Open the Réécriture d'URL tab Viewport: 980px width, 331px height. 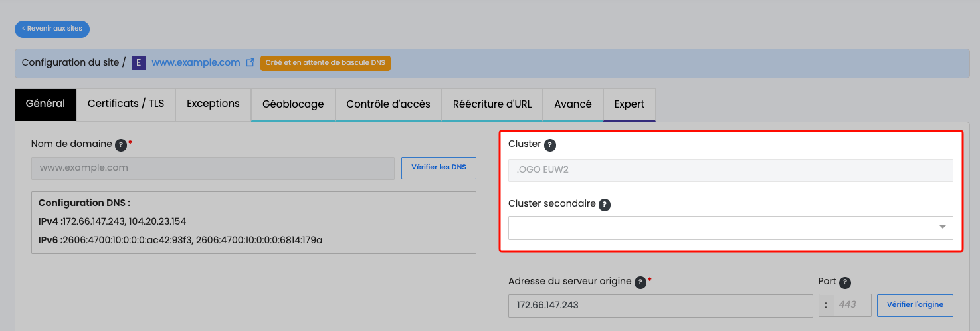tap(492, 104)
